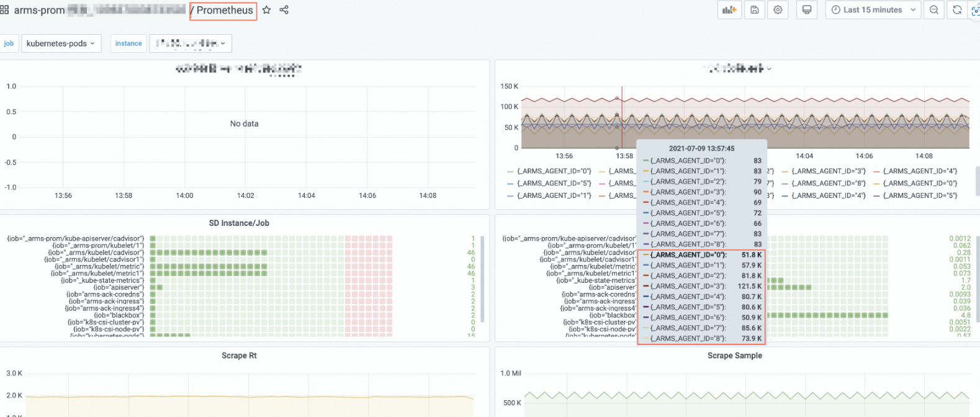The width and height of the screenshot is (980, 417).
Task: Select heatmap value 0.0012
Action: pos(960,239)
